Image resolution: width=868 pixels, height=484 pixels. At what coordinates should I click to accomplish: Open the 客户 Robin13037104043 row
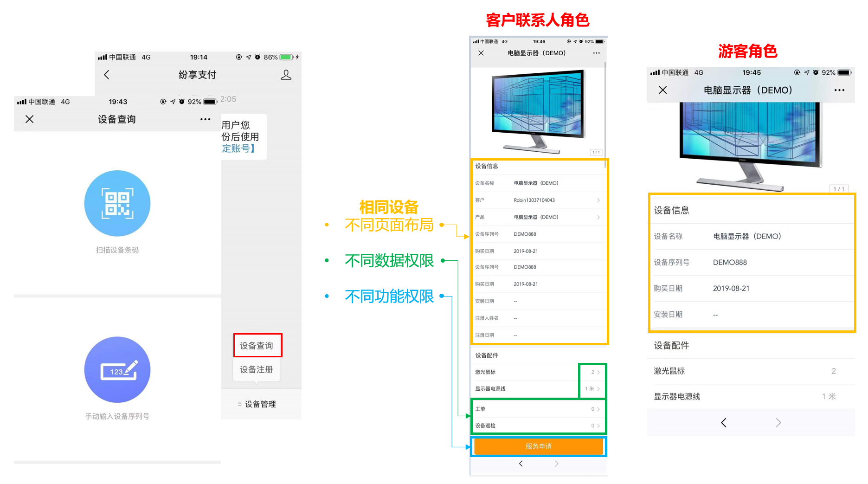point(538,200)
